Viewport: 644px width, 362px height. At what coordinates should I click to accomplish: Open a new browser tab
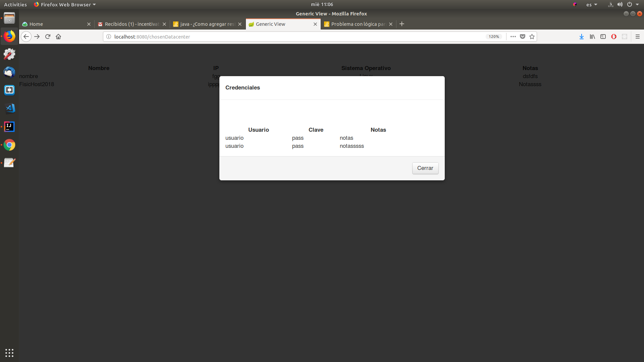(x=402, y=24)
